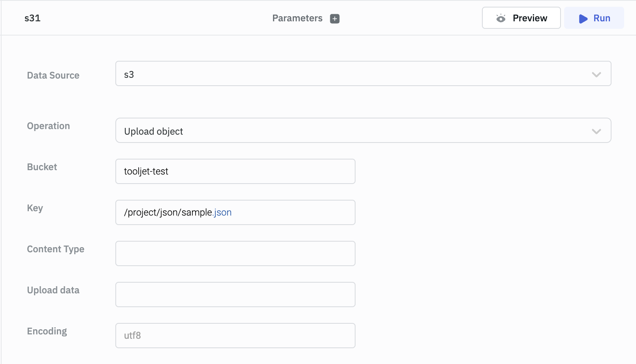
Task: Click the Data Source field label
Action: pos(53,75)
